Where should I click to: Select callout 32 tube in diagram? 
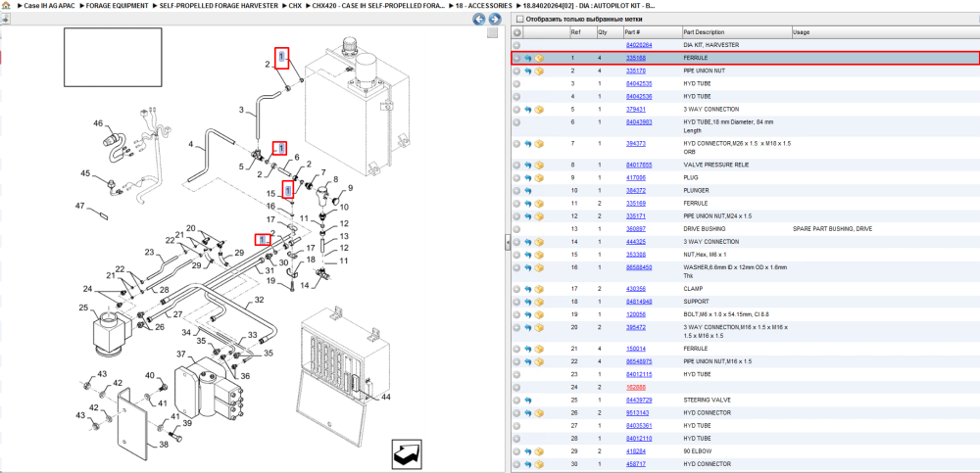259,300
